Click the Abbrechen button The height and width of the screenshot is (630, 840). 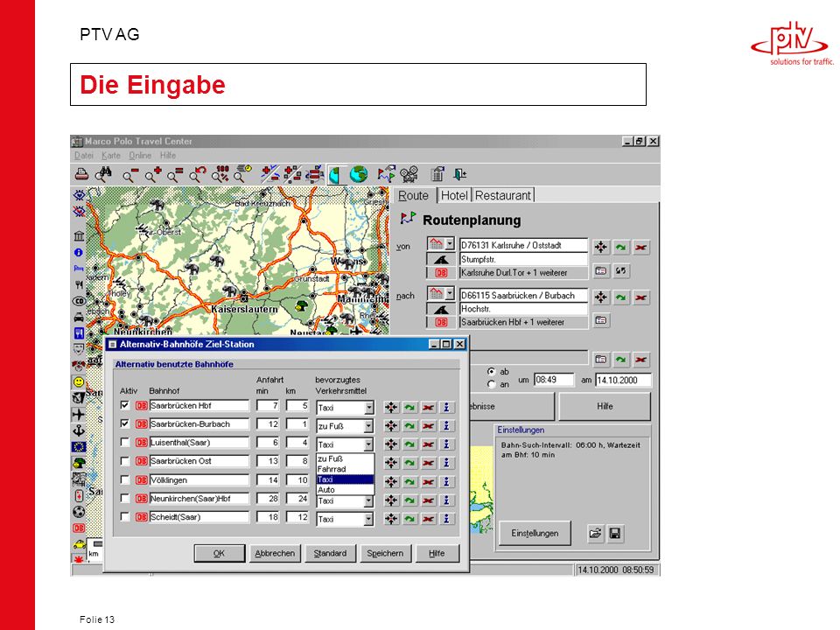(x=275, y=553)
